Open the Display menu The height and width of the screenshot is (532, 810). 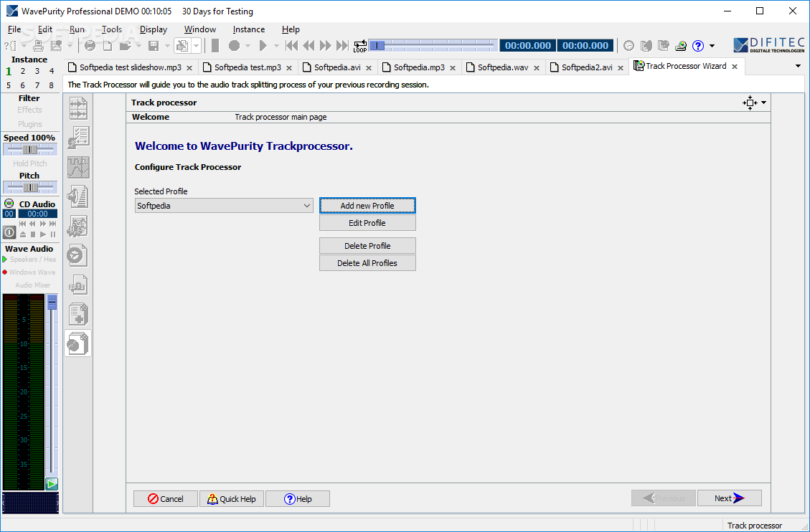coord(154,29)
